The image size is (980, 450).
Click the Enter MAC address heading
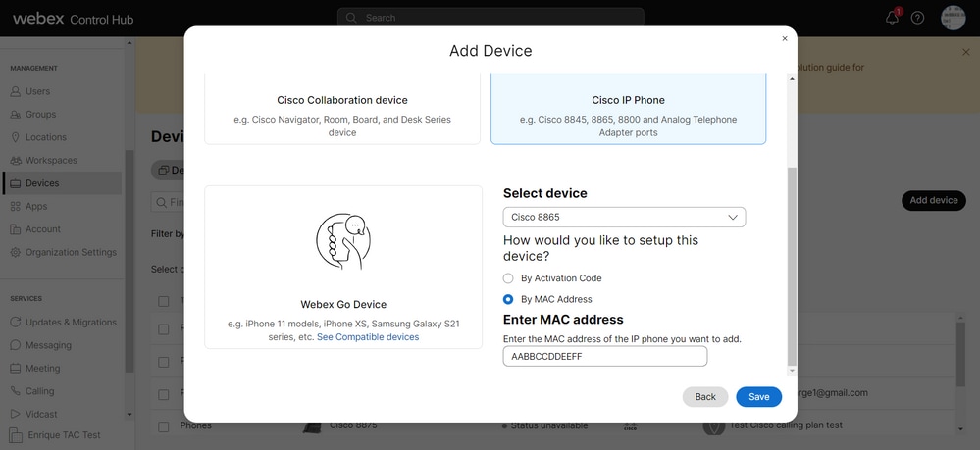point(563,320)
